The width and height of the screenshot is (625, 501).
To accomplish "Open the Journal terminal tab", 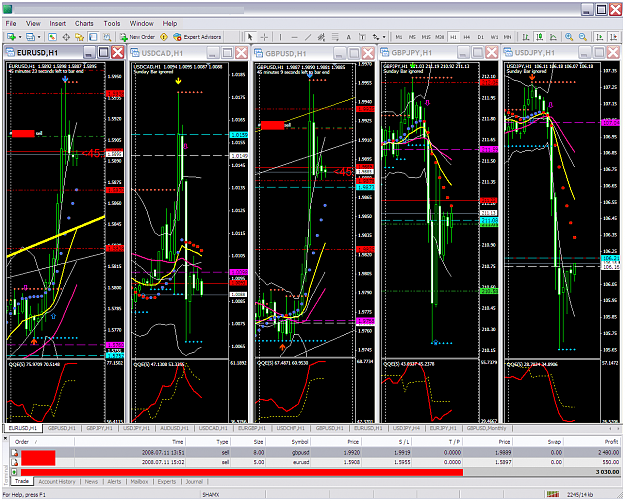I will pos(194,482).
